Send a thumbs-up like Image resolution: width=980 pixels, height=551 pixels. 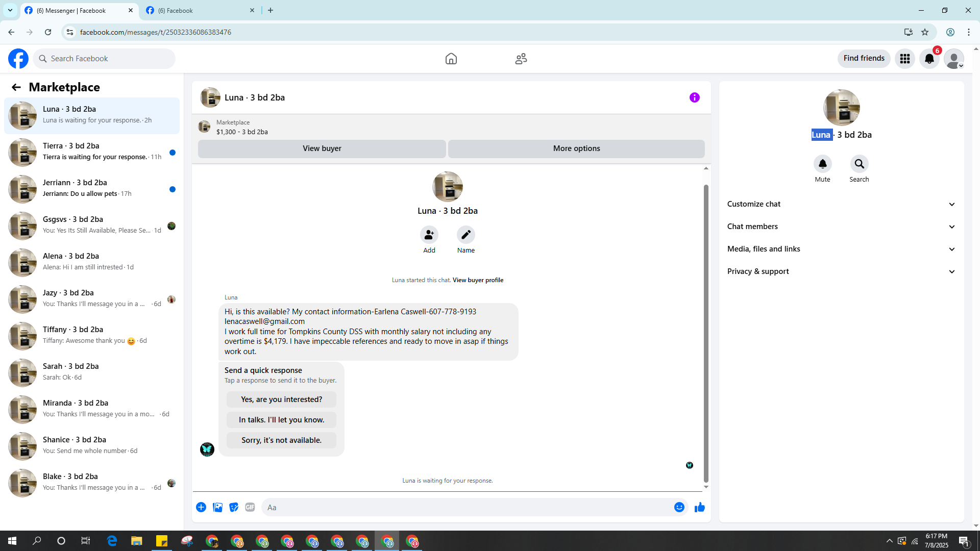(699, 507)
